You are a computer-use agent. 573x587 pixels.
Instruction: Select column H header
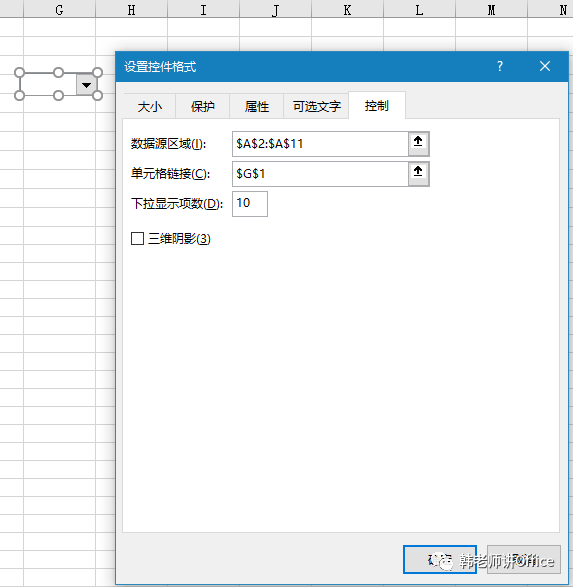click(131, 10)
